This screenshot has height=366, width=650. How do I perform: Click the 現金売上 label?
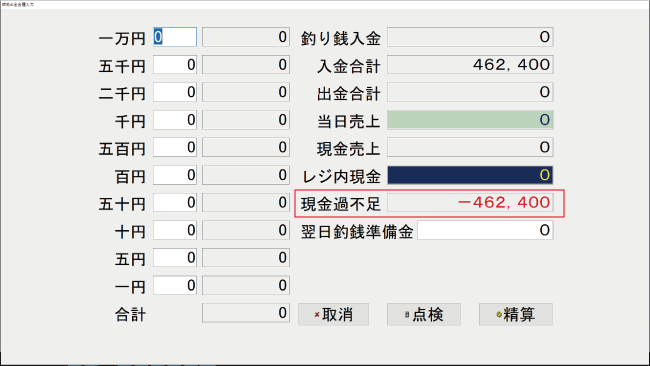point(349,149)
